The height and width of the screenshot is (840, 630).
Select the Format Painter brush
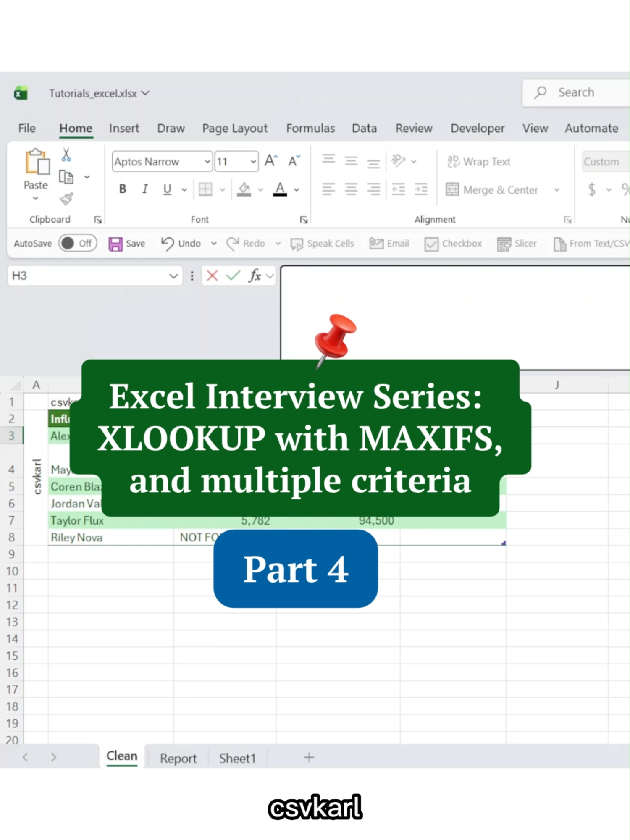66,199
